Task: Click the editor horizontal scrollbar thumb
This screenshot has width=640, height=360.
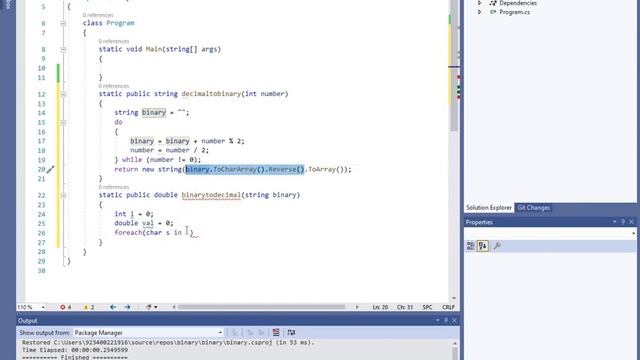Action: [261, 307]
